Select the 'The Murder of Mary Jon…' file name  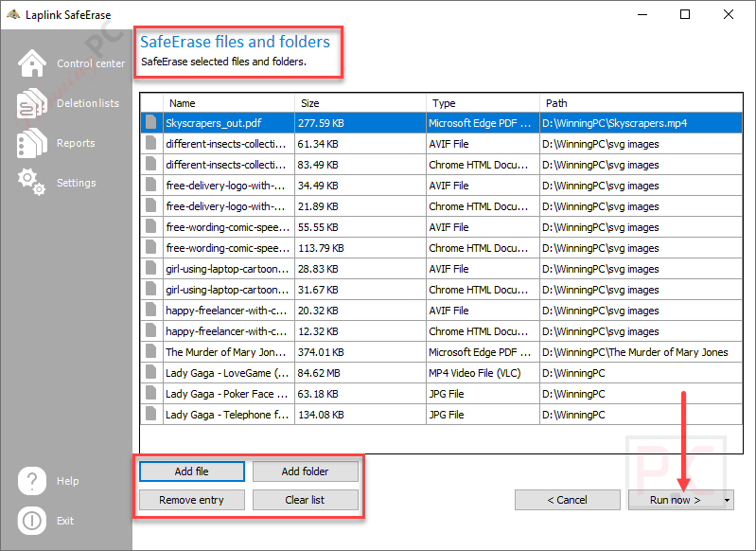(x=225, y=352)
